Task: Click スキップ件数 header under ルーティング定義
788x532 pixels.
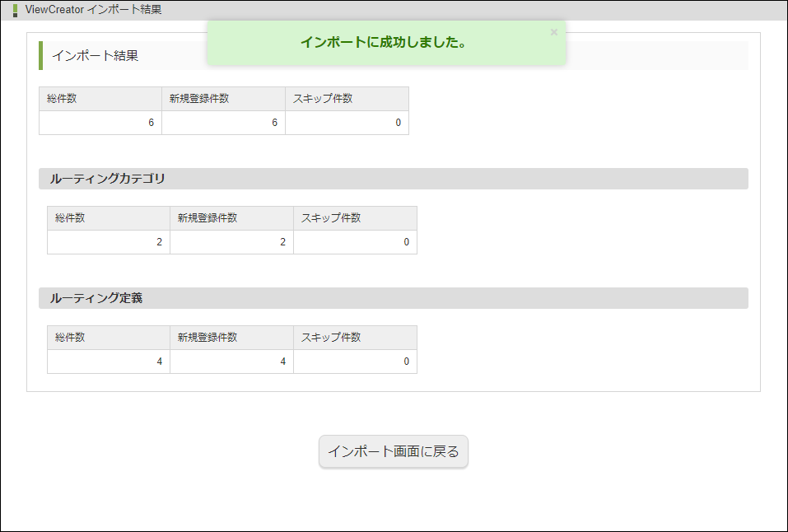Action: (356, 338)
